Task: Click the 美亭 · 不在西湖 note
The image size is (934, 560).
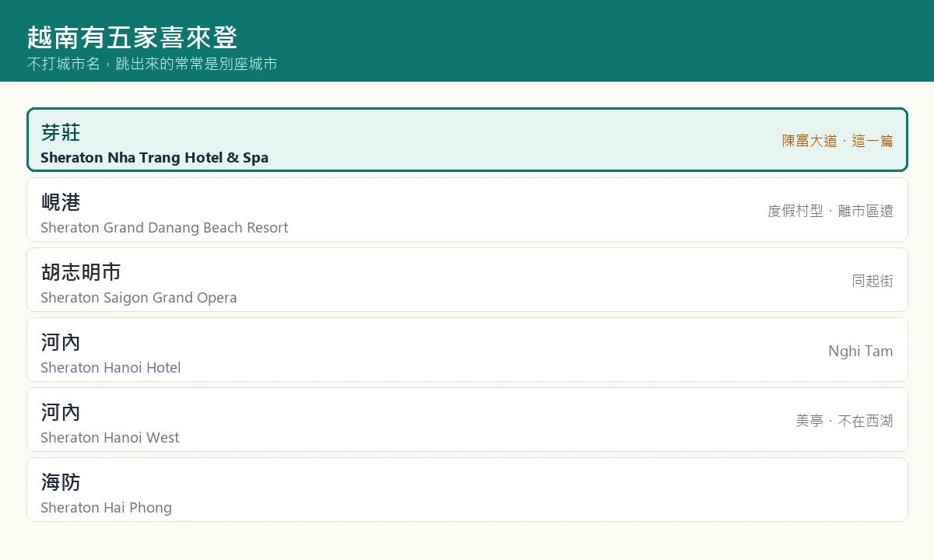Action: (844, 421)
